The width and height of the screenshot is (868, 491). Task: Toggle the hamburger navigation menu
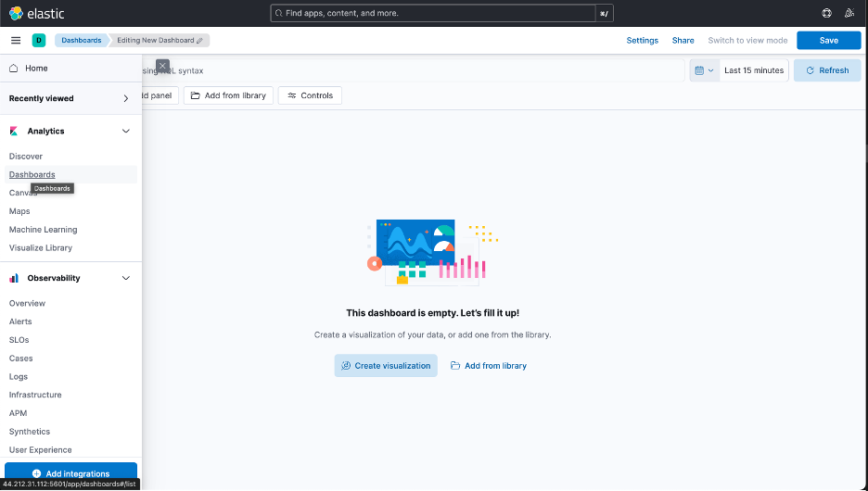16,41
